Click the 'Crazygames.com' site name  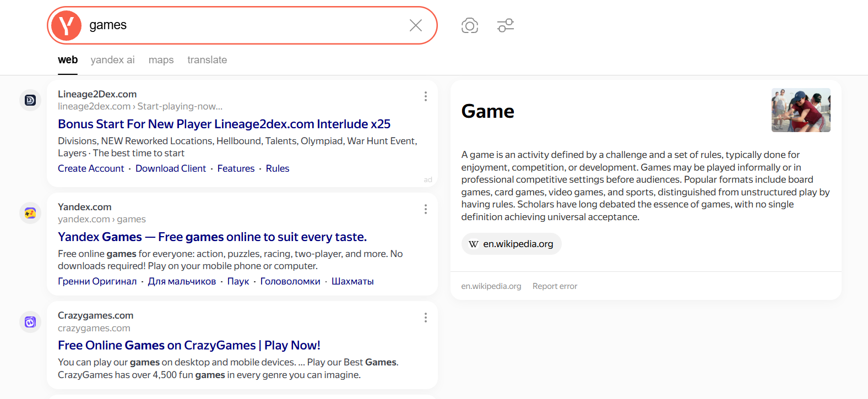pos(95,315)
